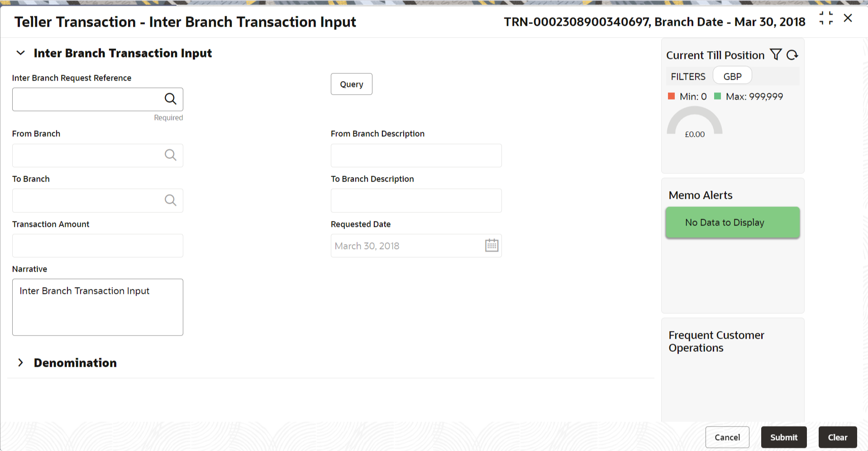Click the Cancel button

[727, 437]
